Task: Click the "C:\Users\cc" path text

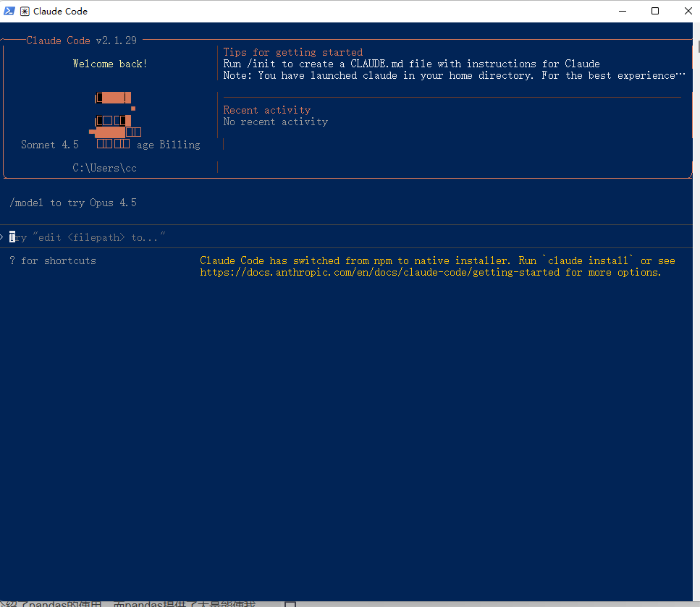Action: point(104,169)
